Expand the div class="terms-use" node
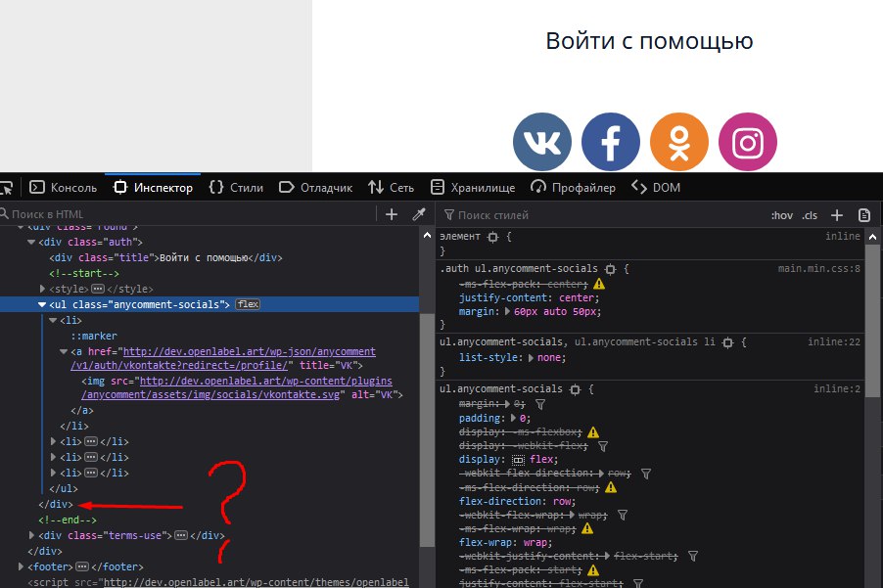 tap(31, 535)
